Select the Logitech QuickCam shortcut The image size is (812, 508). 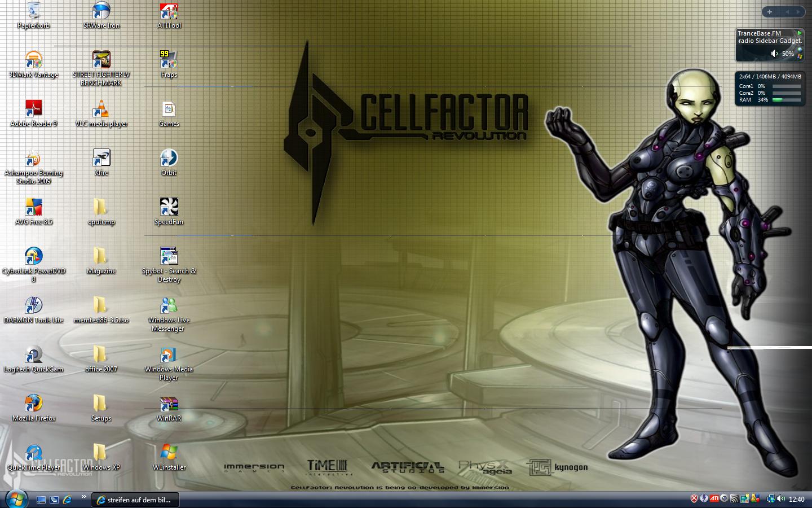click(x=34, y=359)
